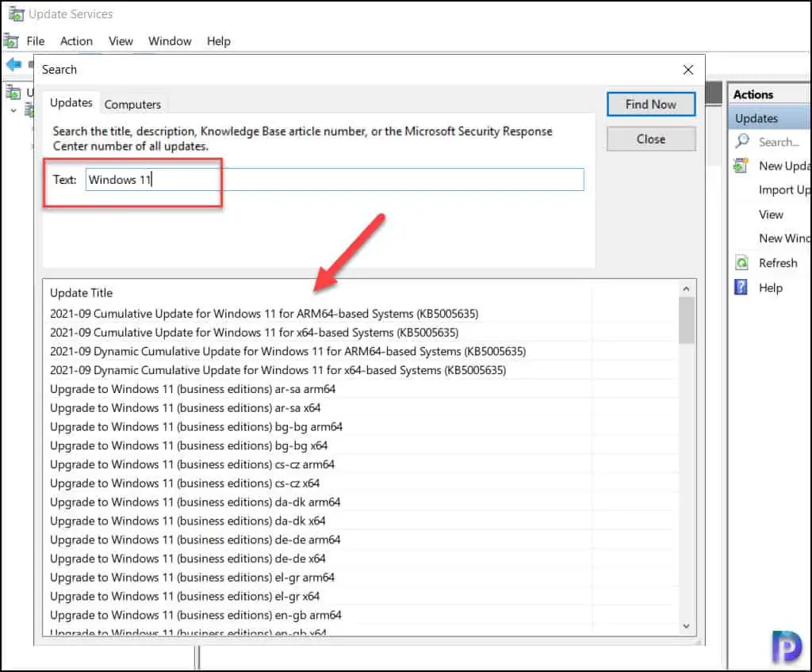
Task: Open the Help menu
Action: [219, 41]
